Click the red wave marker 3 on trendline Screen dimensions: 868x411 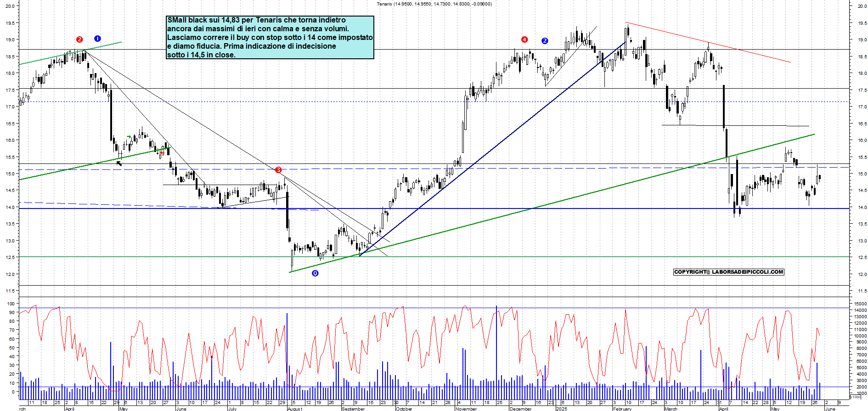(x=278, y=170)
